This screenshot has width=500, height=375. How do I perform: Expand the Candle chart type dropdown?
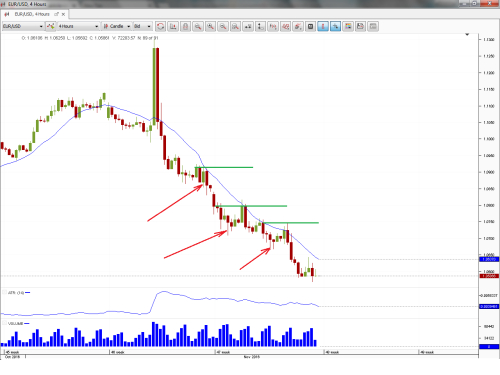(x=117, y=26)
